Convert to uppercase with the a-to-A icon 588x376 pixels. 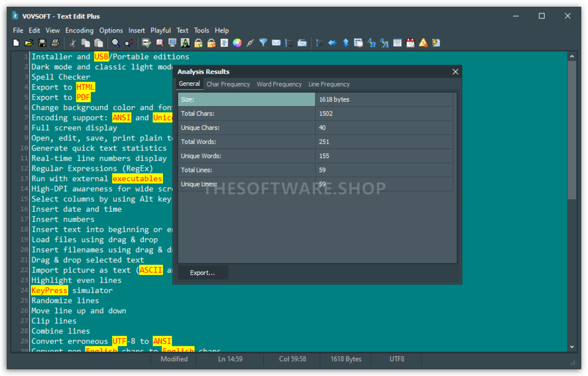384,43
